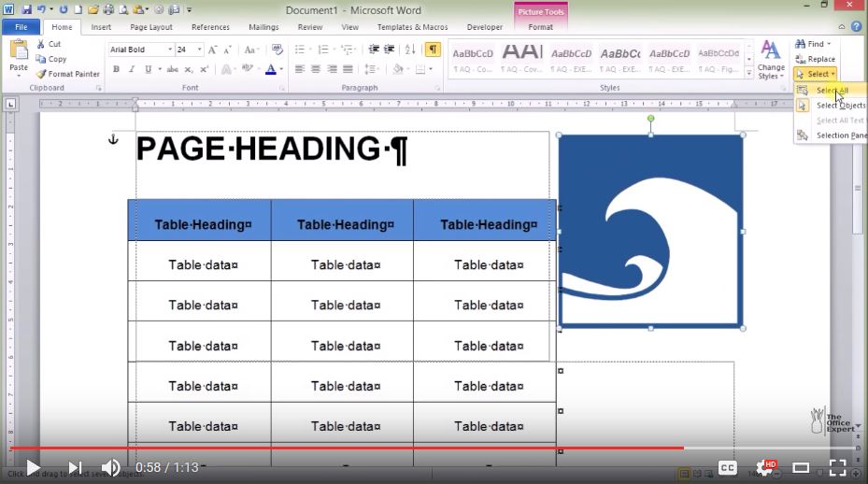The image size is (868, 484).
Task: Click the Undo arrow in Quick Access
Action: (42, 9)
